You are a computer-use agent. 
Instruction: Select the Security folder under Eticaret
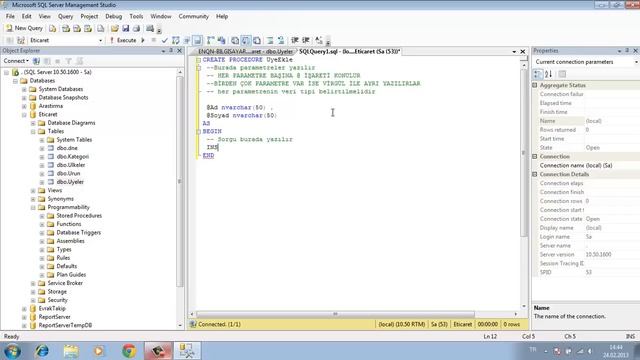pyautogui.click(x=57, y=300)
